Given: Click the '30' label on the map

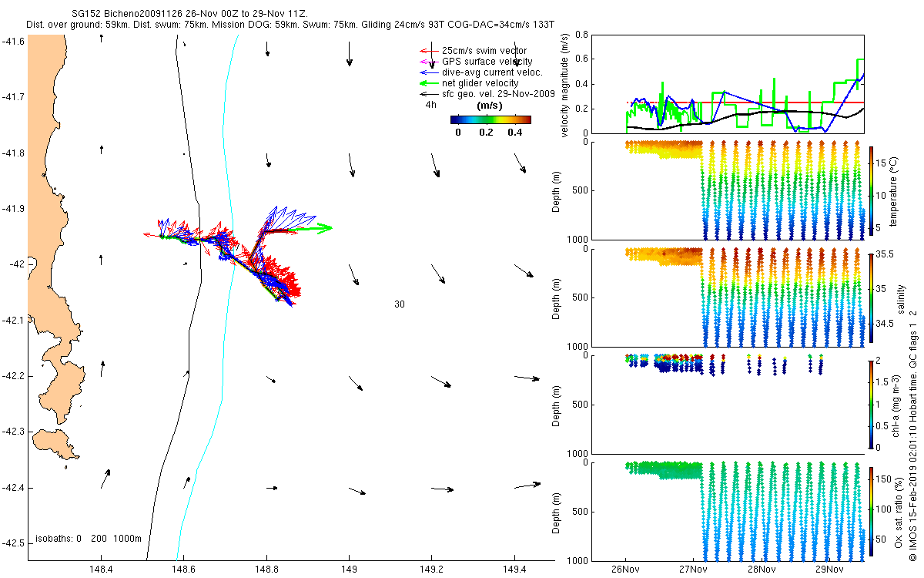Looking at the screenshot, I should [400, 304].
